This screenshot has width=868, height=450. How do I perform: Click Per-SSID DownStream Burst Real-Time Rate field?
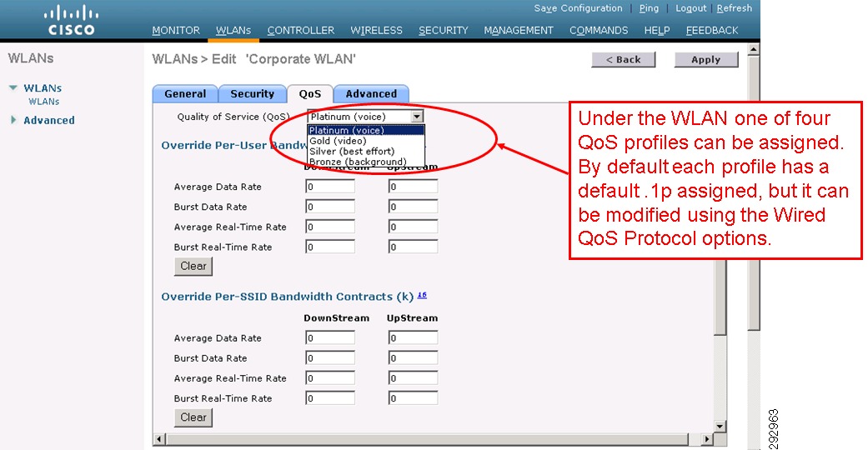pyautogui.click(x=330, y=397)
